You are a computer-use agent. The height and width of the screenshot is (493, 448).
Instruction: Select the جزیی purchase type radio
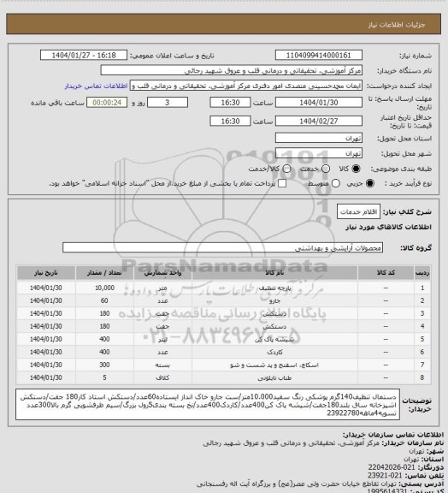[370, 183]
